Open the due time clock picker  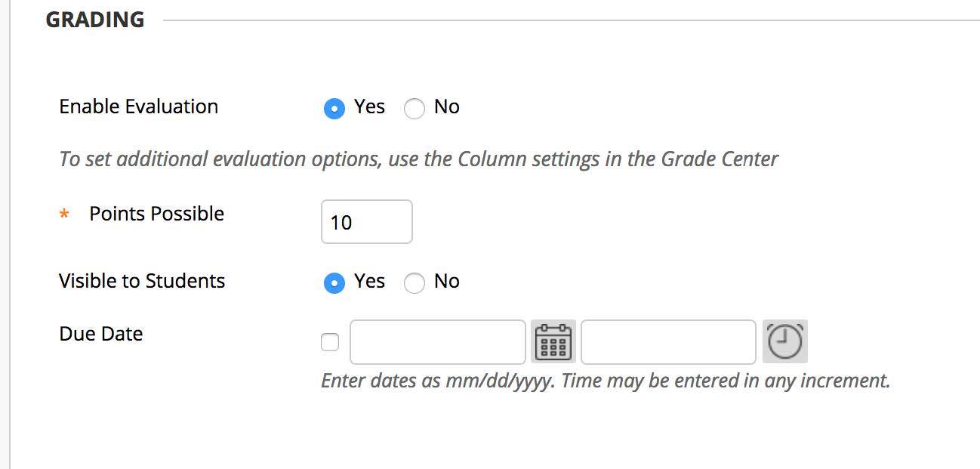point(785,342)
